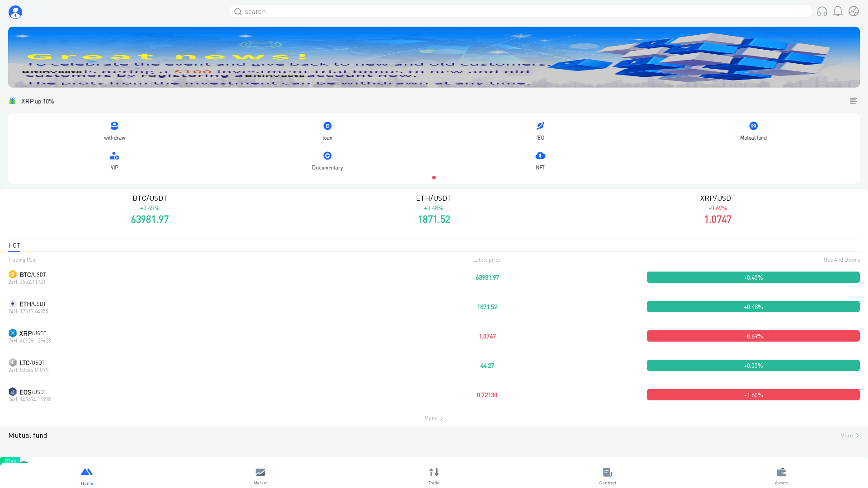Click the +0.45% BTC change badge

pos(753,277)
